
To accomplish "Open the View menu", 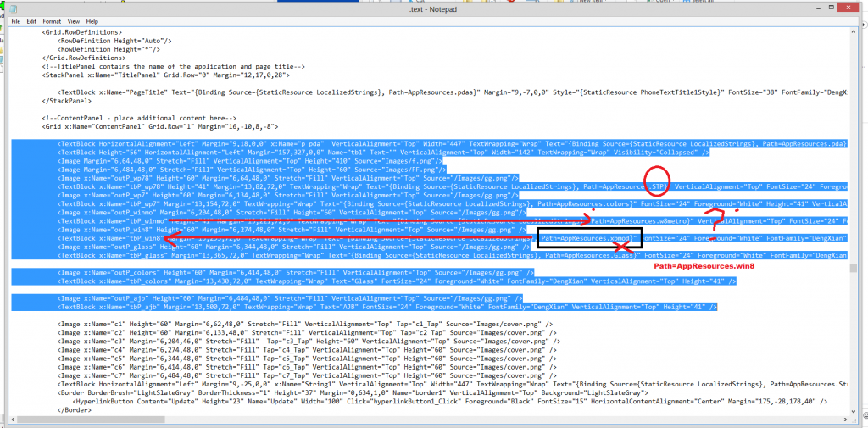I will point(73,20).
